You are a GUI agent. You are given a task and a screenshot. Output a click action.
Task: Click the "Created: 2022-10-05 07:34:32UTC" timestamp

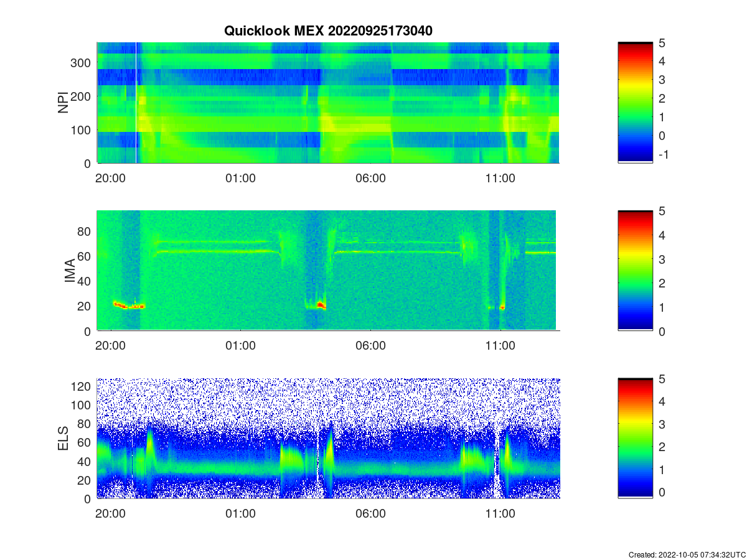(687, 554)
